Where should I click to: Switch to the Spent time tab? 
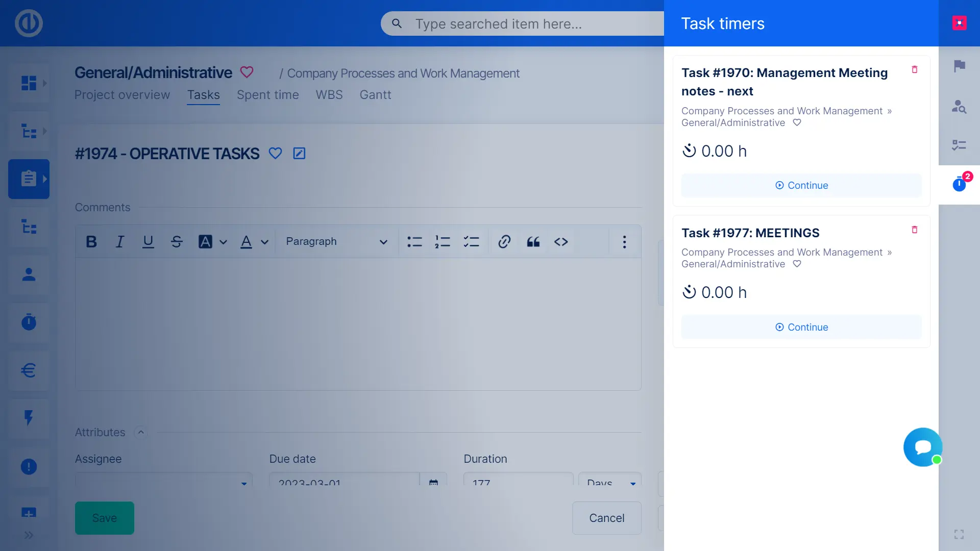point(267,95)
